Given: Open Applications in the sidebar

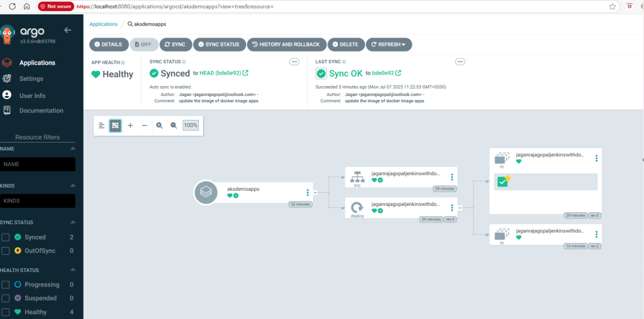Looking at the screenshot, I should 37,63.
